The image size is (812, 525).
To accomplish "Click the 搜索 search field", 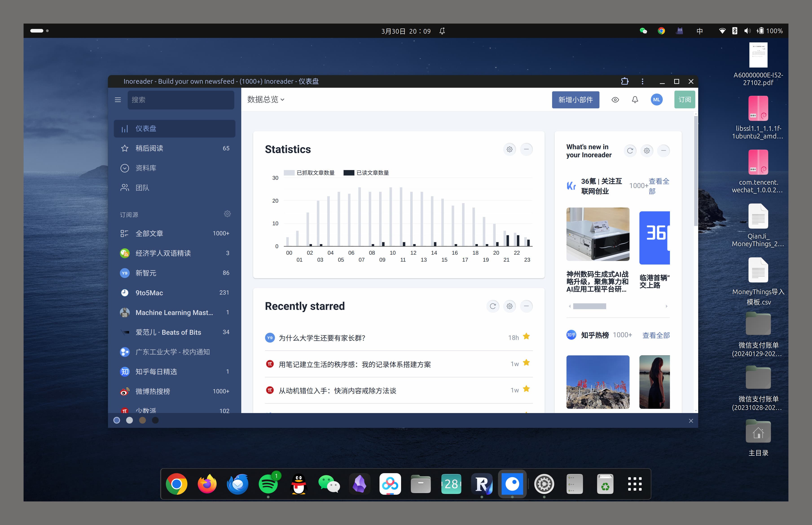I will tap(181, 100).
